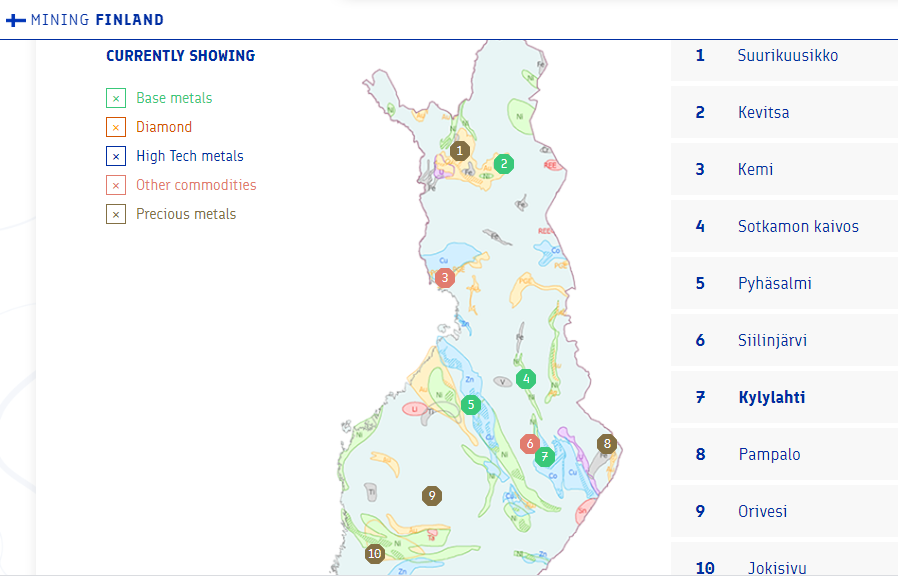Click map marker 8 for Pampalo
898x581 pixels.
[606, 444]
